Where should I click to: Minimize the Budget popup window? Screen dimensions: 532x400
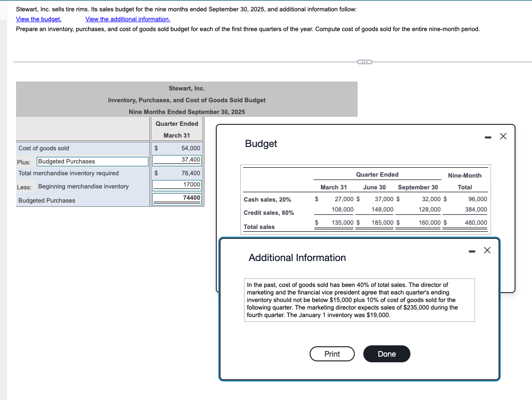(x=487, y=136)
